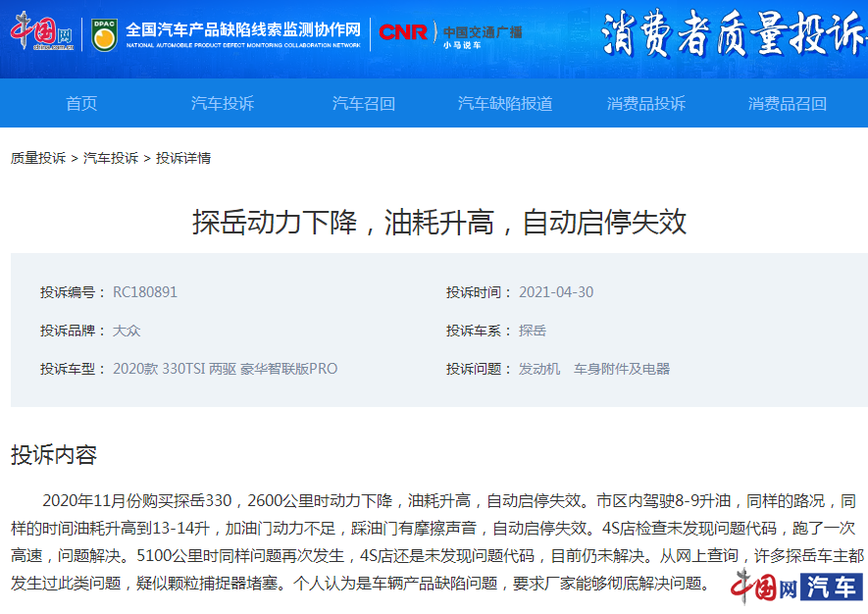Open 汽车投诉 in the blue navigation bar
The height and width of the screenshot is (614, 868).
click(223, 103)
